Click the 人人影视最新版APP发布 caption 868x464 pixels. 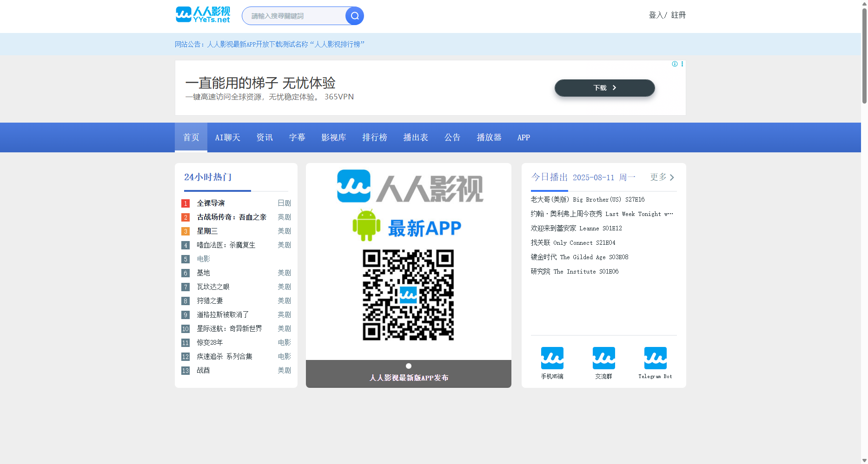click(409, 378)
